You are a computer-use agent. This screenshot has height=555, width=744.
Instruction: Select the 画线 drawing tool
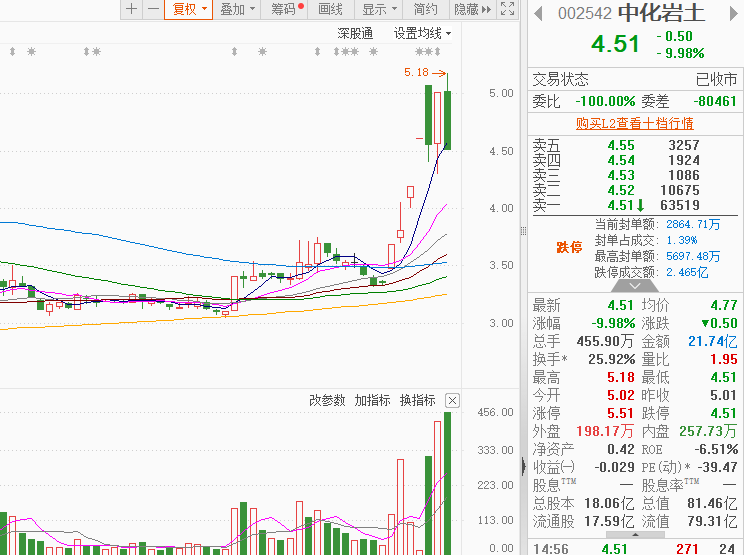(x=331, y=9)
